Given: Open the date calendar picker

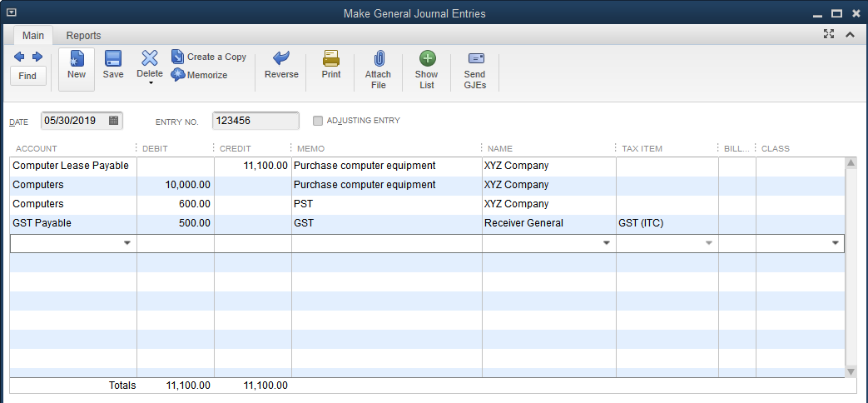Looking at the screenshot, I should [x=114, y=121].
